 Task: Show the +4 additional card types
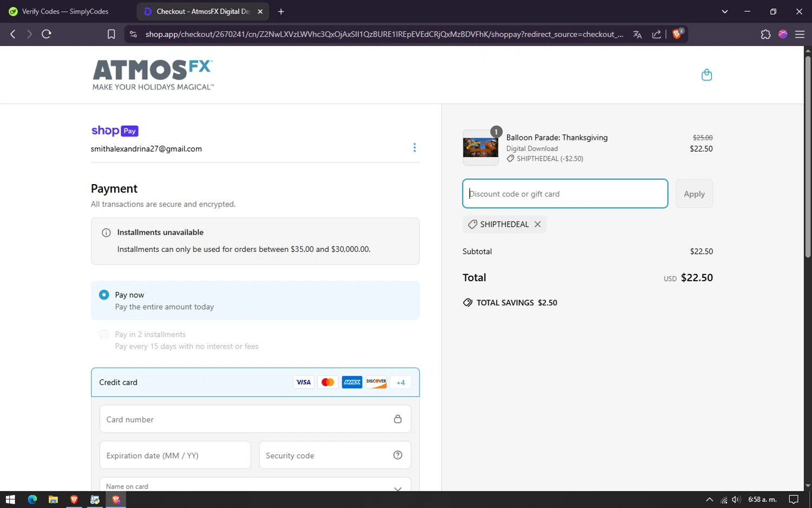[401, 382]
